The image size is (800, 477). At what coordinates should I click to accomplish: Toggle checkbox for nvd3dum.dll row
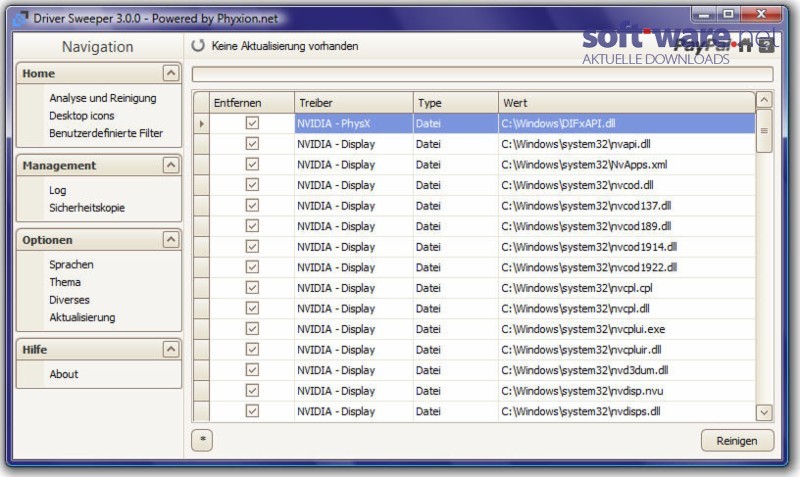coord(252,369)
